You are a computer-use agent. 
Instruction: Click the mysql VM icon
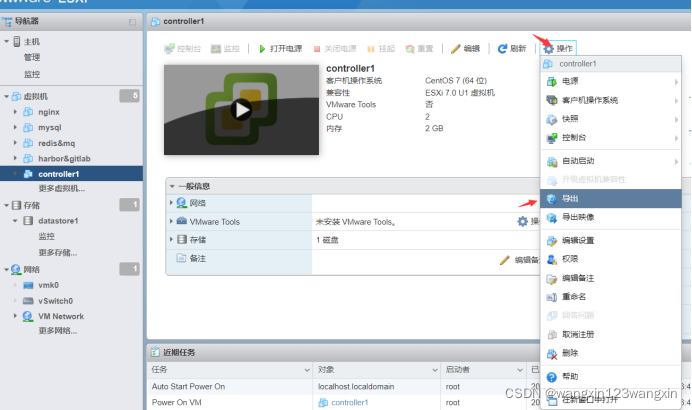28,127
